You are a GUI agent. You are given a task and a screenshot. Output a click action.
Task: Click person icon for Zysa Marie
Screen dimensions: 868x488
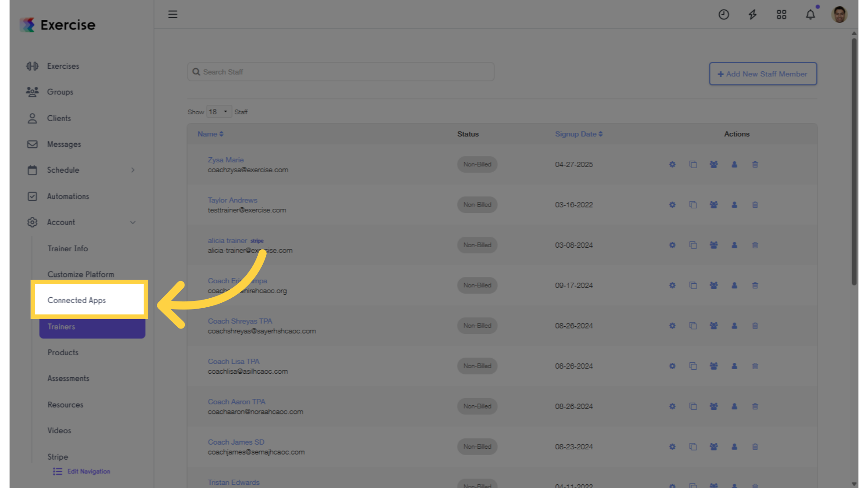(735, 164)
